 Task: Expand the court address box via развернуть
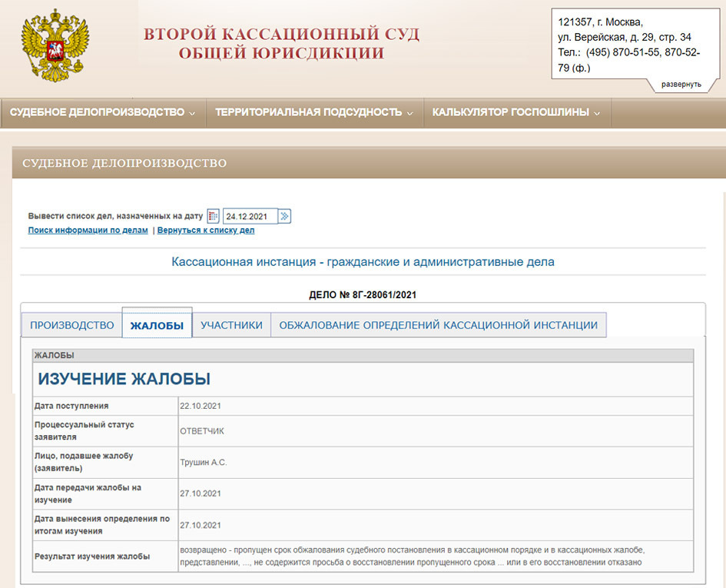[681, 84]
